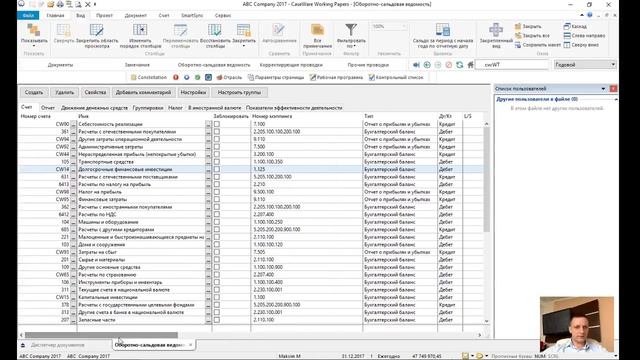Click Все примечания ribbon icon
This screenshot has height=360, width=640.
point(317,30)
